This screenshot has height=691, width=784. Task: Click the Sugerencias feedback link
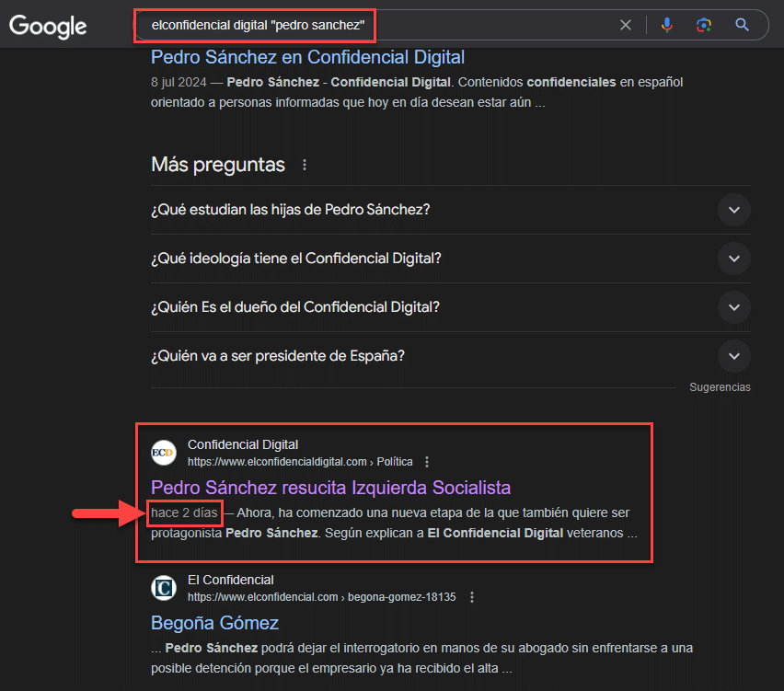point(720,387)
